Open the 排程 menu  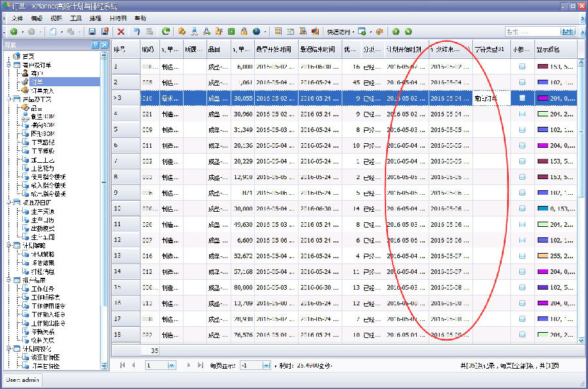point(95,18)
